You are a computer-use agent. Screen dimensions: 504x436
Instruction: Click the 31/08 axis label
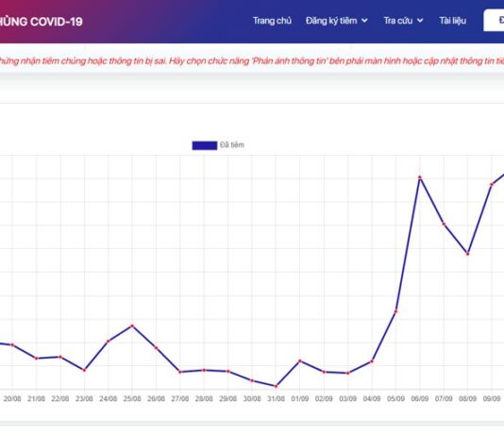(x=276, y=398)
